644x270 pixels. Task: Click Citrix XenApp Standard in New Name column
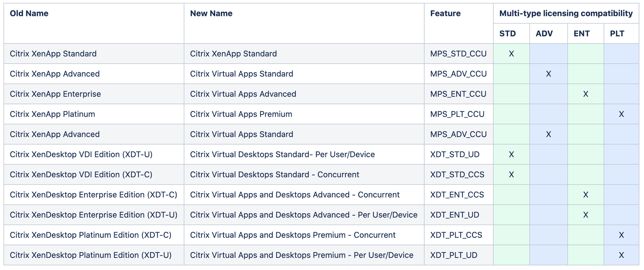pyautogui.click(x=304, y=54)
